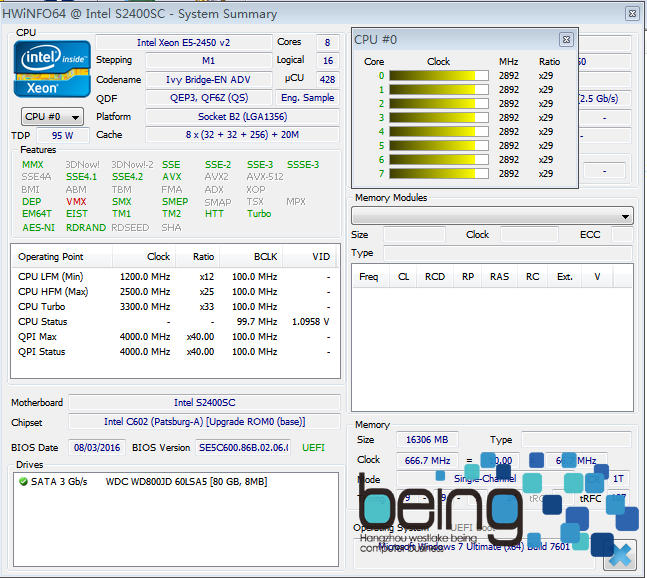Click the blue X close button at bottom right
This screenshot has height=578, width=647.
point(619,555)
